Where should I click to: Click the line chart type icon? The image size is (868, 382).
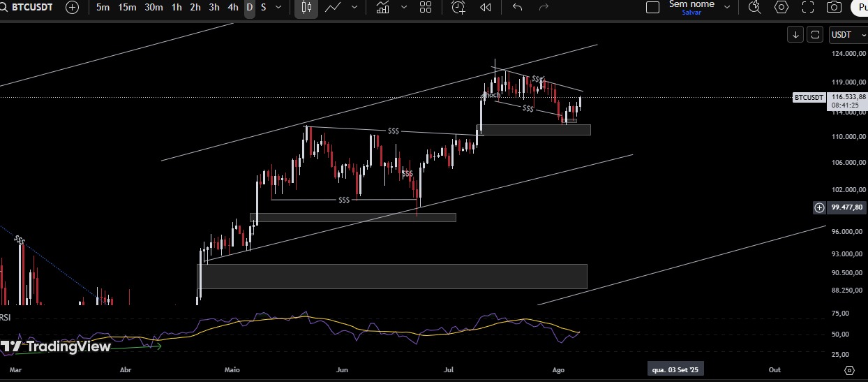point(333,8)
